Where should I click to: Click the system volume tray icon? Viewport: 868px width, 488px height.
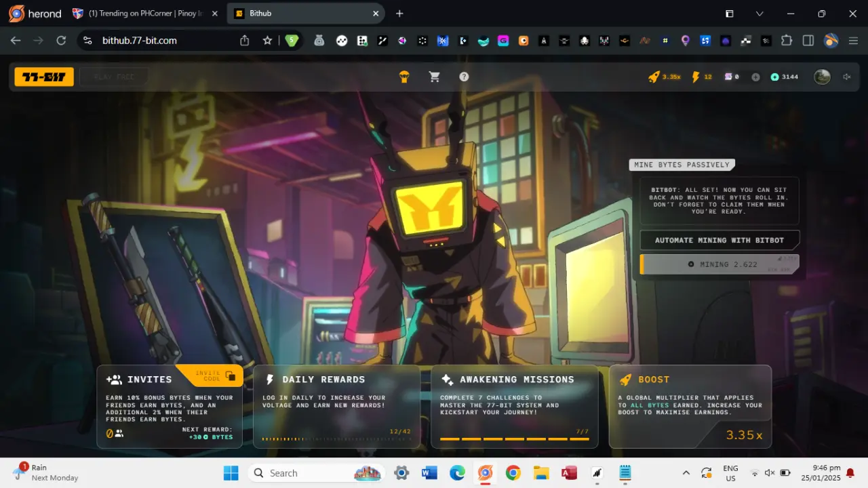tap(770, 473)
